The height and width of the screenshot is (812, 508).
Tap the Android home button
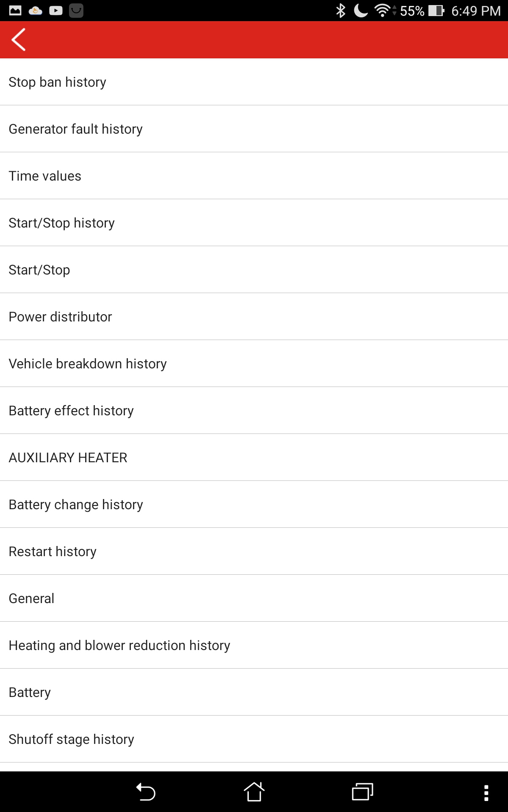point(254,792)
